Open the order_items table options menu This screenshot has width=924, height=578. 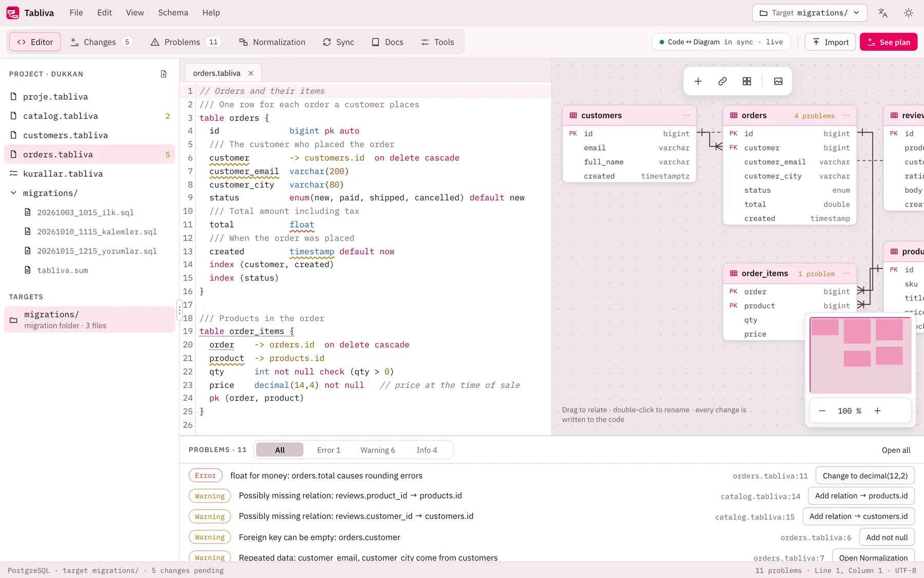(x=847, y=273)
